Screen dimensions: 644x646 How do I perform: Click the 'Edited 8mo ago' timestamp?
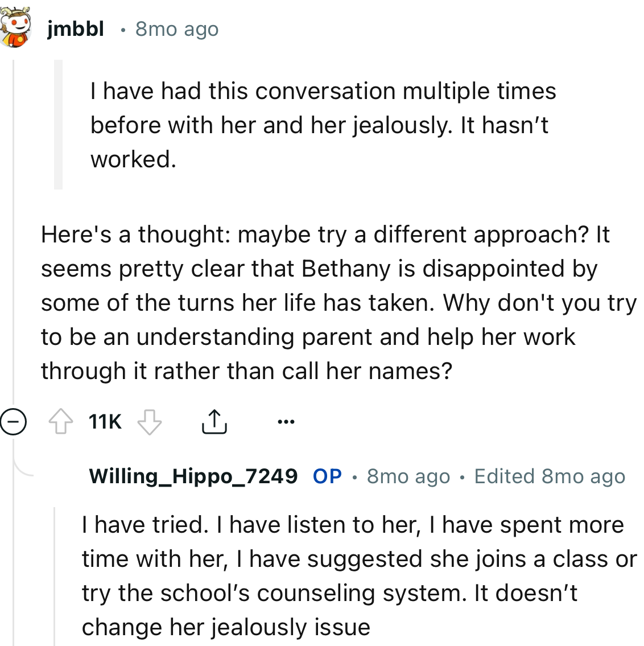tap(548, 476)
